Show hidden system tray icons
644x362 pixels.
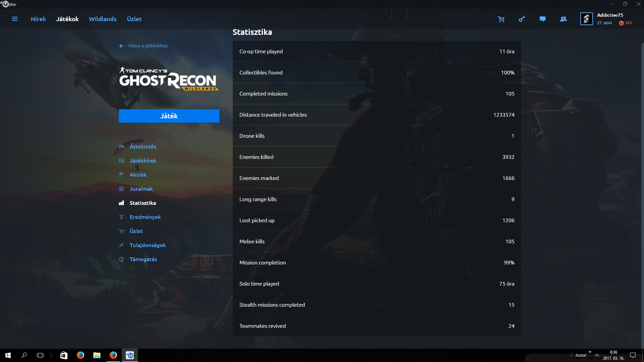(597, 355)
